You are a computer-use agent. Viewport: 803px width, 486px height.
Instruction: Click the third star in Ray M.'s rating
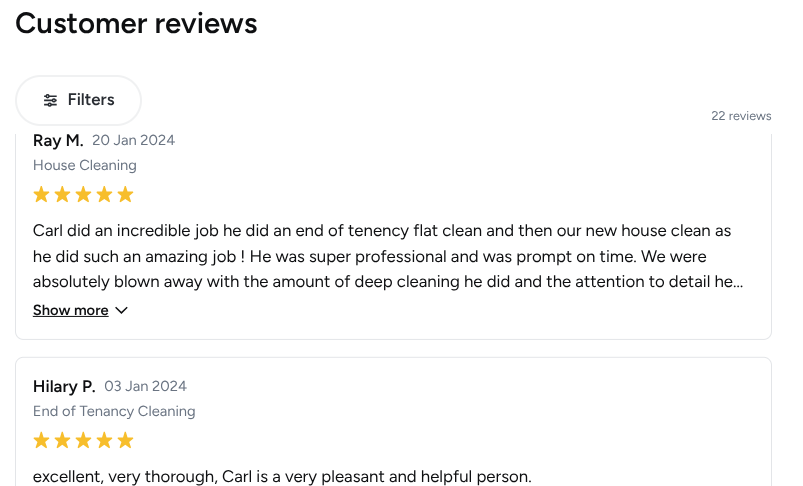83,195
